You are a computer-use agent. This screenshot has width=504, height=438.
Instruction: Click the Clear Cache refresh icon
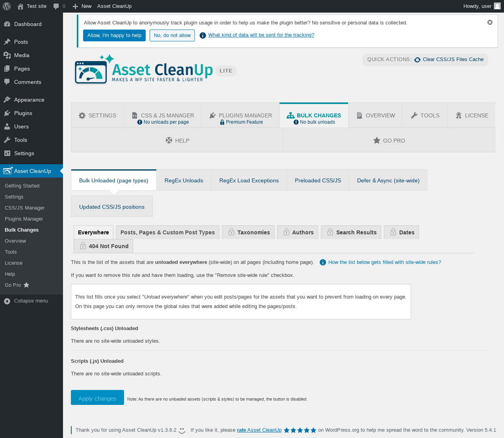pyautogui.click(x=417, y=59)
